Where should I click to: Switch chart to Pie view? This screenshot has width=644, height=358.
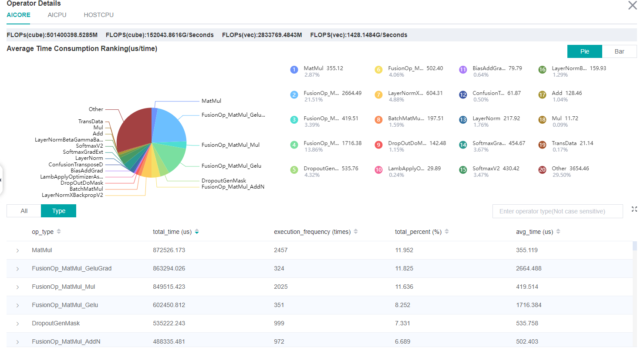tap(584, 51)
